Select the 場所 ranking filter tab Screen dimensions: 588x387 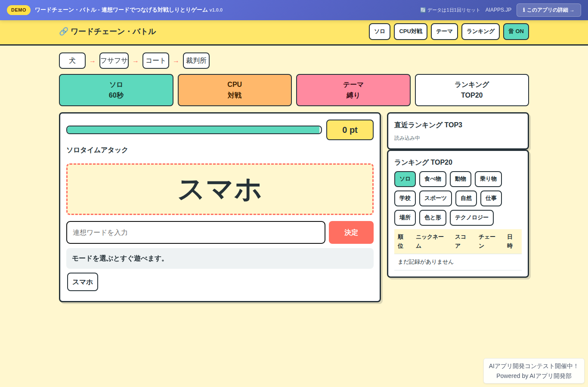(x=405, y=218)
